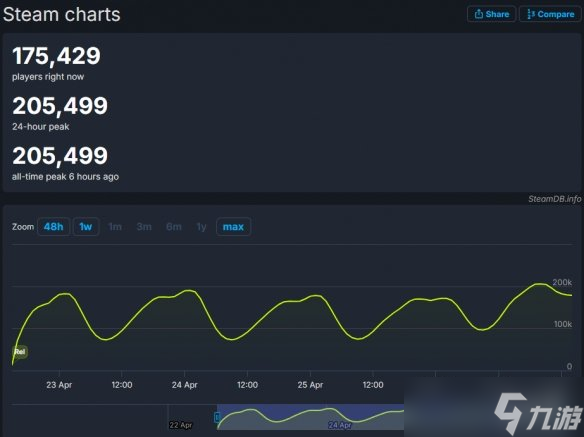Click the SteamDB.info watermark link
584x437 pixels.
(554, 199)
